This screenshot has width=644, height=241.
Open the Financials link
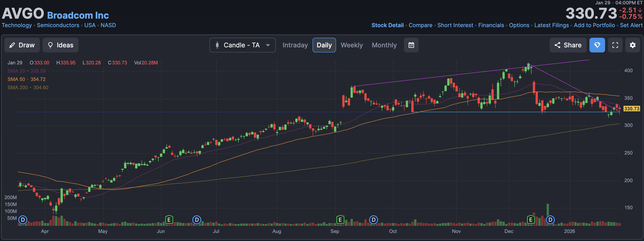pos(491,25)
